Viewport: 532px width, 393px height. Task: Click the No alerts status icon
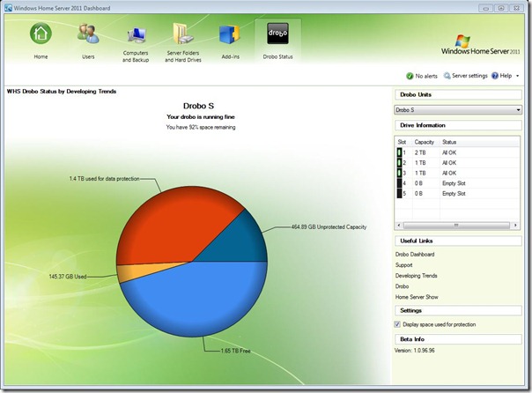410,76
